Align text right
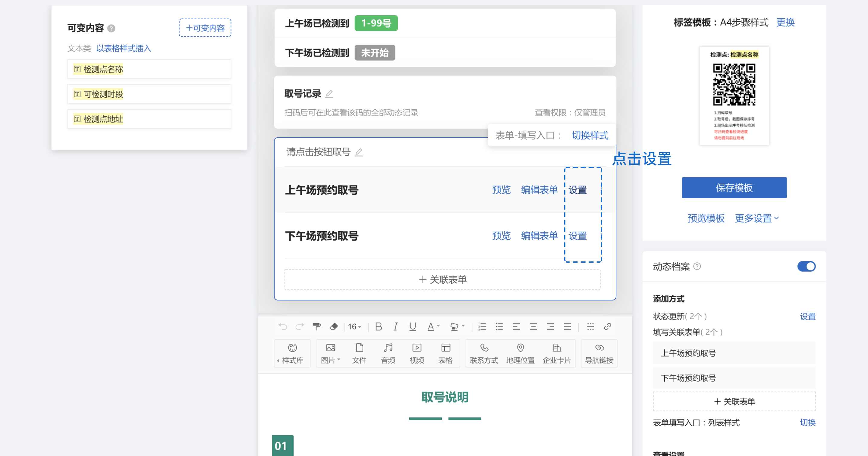Screen dimensions: 868x456 point(551,326)
